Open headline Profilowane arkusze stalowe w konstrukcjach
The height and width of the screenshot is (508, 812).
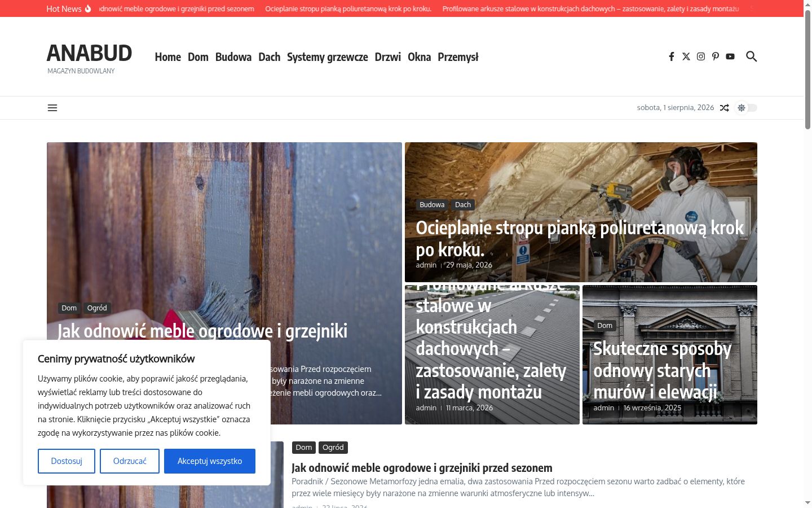[491, 344]
